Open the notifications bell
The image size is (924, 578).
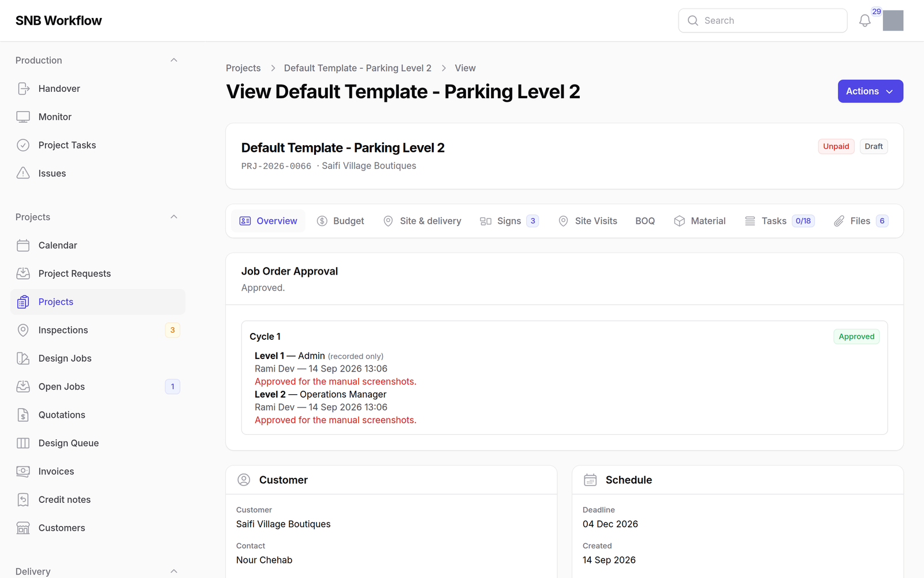pos(865,21)
